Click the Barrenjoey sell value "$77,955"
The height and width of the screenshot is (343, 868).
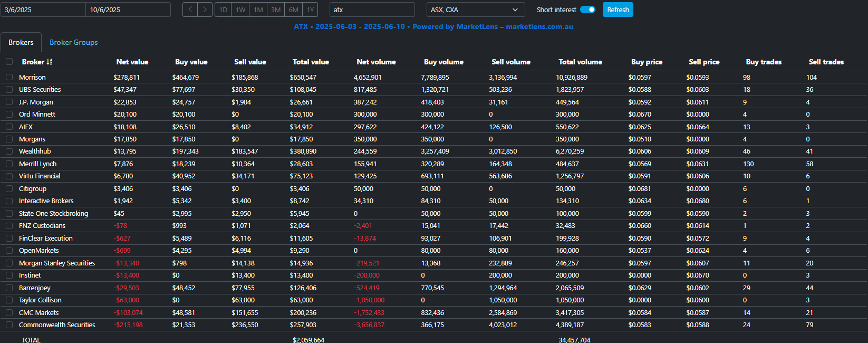click(243, 288)
